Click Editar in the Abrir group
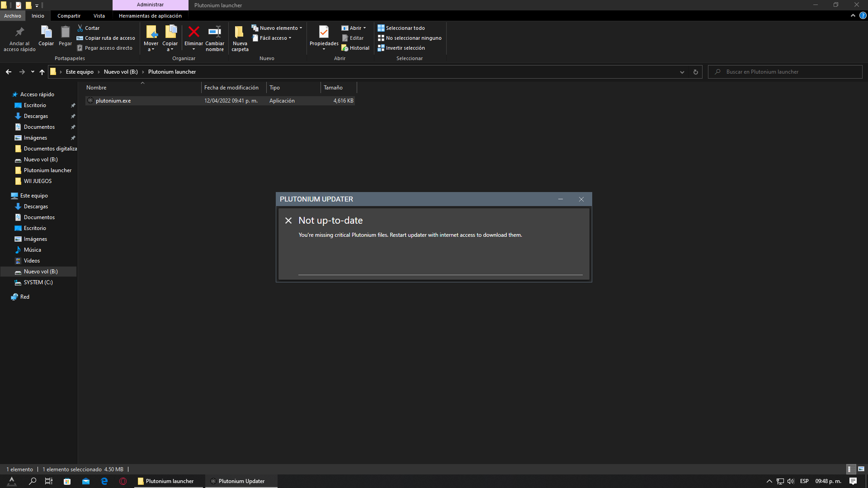 (353, 38)
